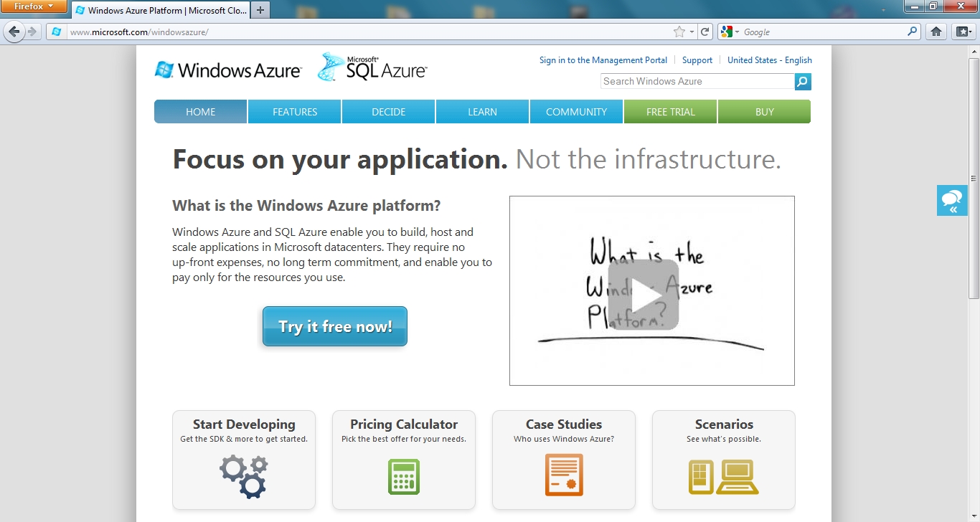Go to the Firefox home page icon
Screen dimensions: 980x522
click(x=936, y=32)
